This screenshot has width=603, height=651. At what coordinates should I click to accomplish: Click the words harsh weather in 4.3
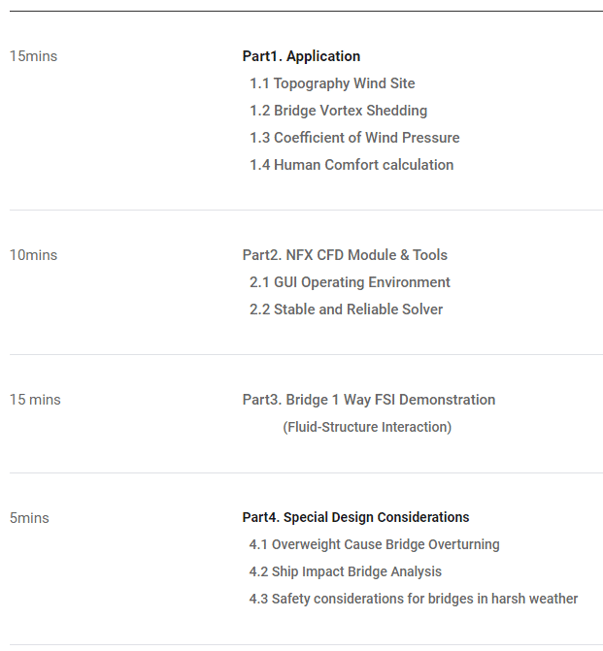coord(534,599)
